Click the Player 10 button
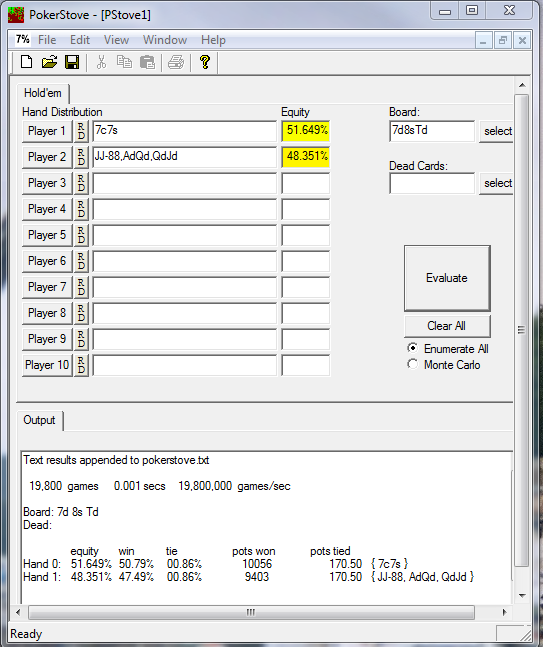Image resolution: width=543 pixels, height=647 pixels. pyautogui.click(x=47, y=365)
